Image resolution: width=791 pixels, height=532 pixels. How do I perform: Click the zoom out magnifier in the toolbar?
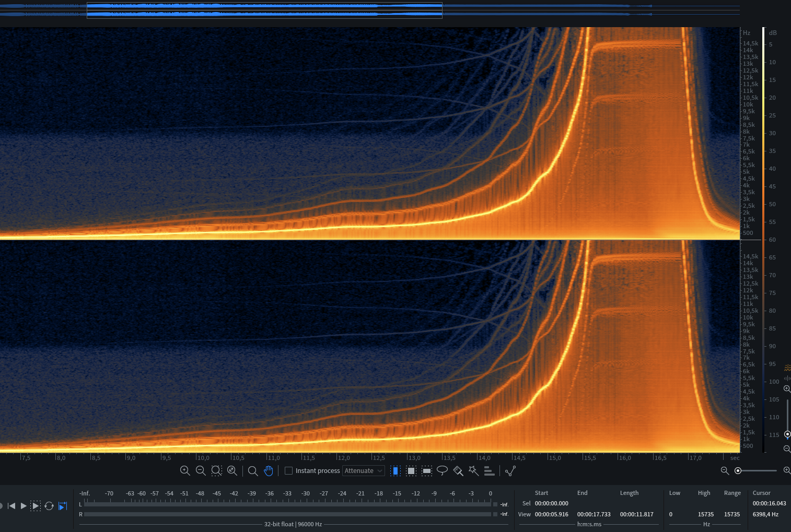[201, 470]
